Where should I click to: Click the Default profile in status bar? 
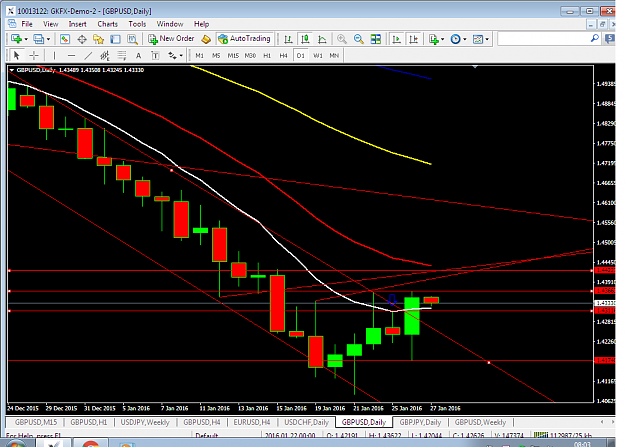(x=206, y=435)
